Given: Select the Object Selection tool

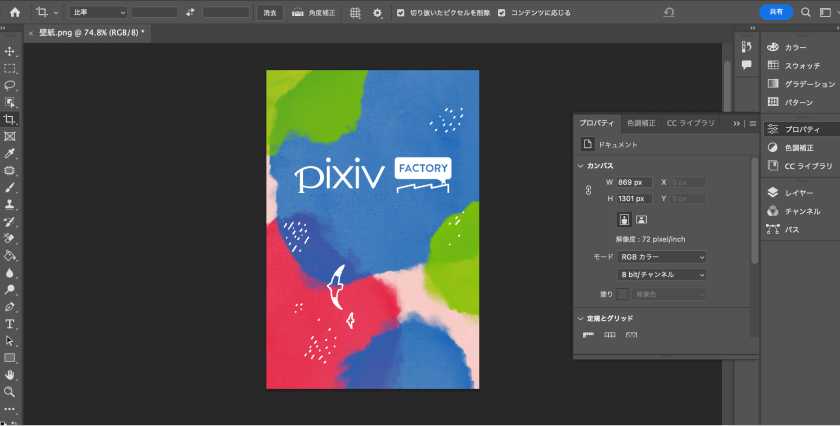Looking at the screenshot, I should 10,102.
